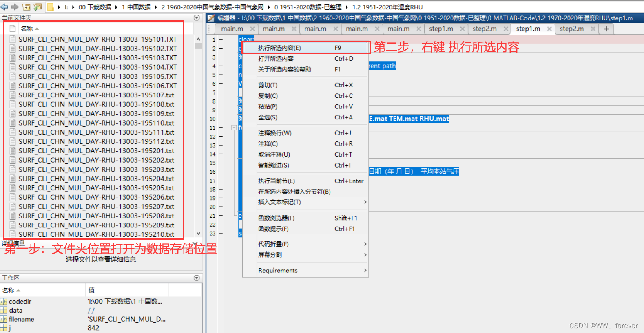Select 注释(C) Ctrl+R in the menu
The image size is (644, 333).
(305, 144)
